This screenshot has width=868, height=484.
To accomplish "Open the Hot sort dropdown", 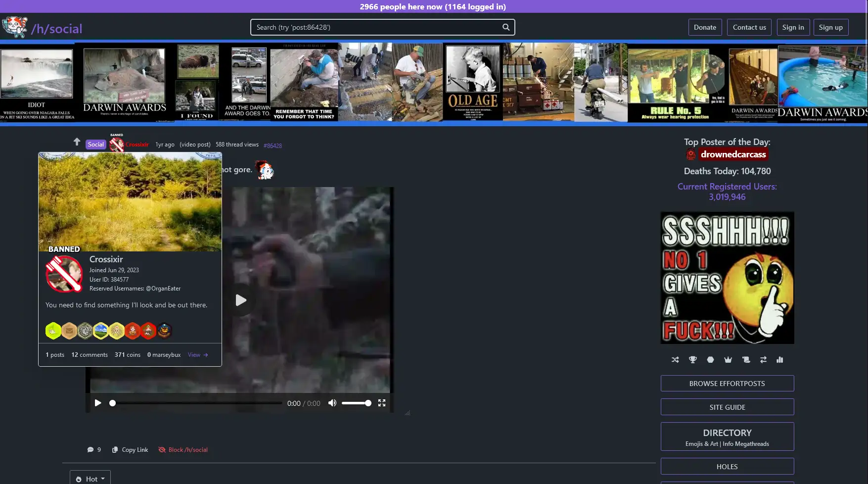I will 90,479.
